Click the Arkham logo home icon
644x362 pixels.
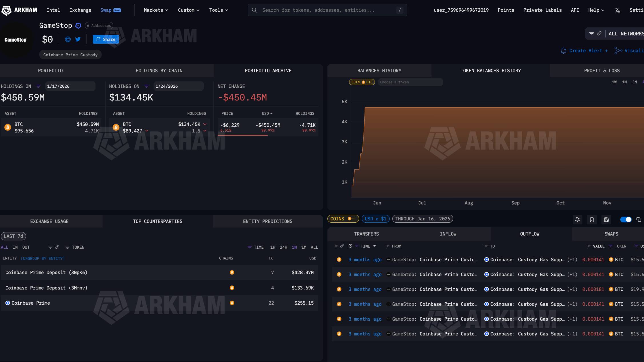[7, 10]
